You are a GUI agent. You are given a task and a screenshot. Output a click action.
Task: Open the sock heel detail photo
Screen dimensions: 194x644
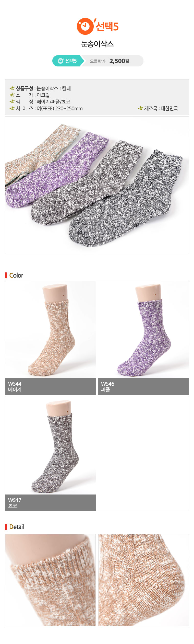[x=143, y=580]
